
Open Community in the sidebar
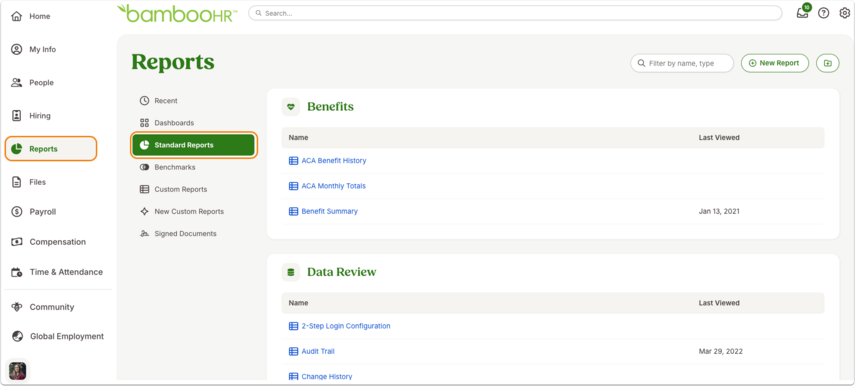pos(52,307)
